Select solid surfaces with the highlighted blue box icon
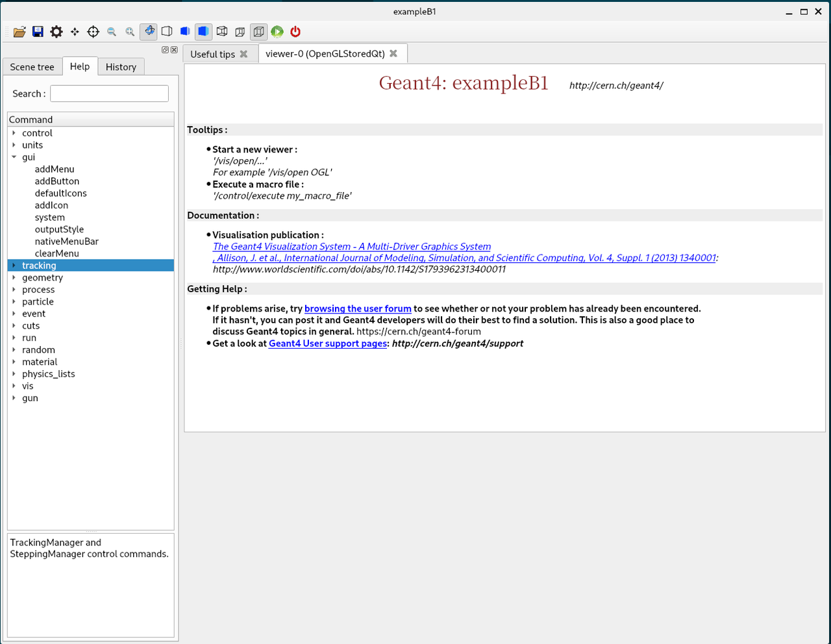Viewport: 831px width, 644px height. tap(203, 31)
